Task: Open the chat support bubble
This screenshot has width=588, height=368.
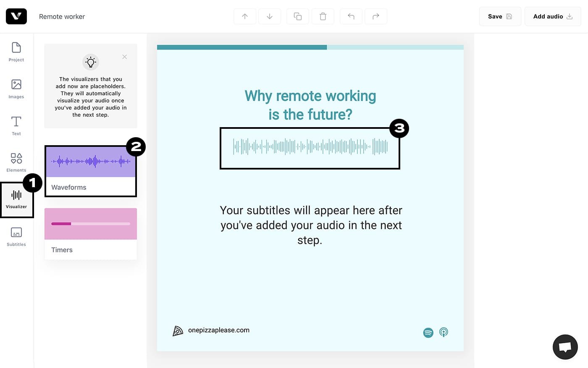Action: tap(565, 347)
